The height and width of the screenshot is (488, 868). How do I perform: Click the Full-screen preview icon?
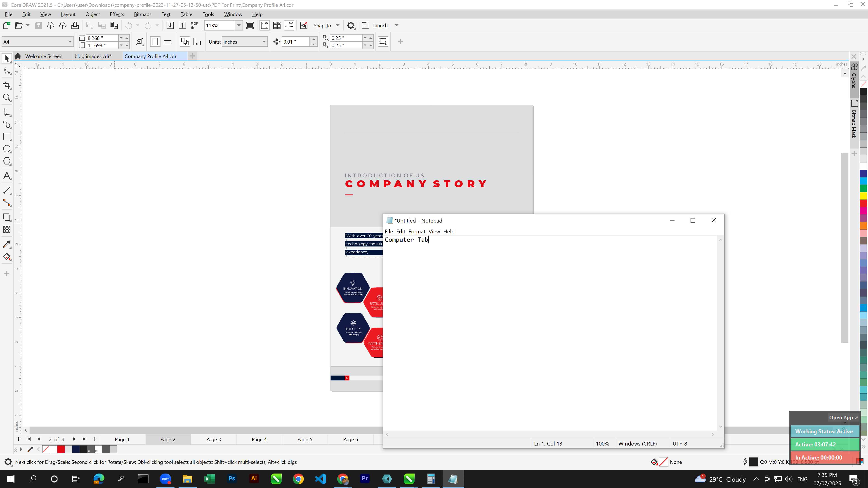click(x=250, y=26)
